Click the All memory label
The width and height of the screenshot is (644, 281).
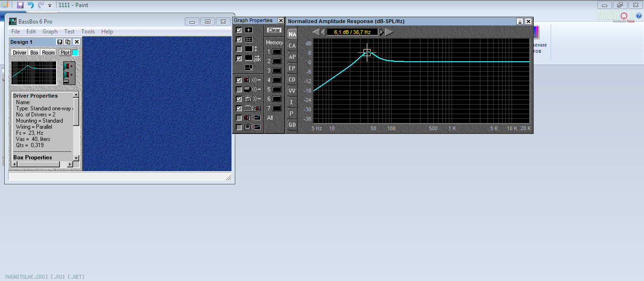270,118
